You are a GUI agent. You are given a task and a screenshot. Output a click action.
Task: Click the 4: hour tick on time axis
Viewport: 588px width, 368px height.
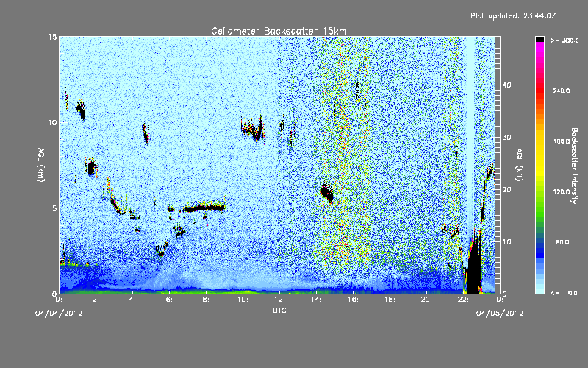click(132, 300)
